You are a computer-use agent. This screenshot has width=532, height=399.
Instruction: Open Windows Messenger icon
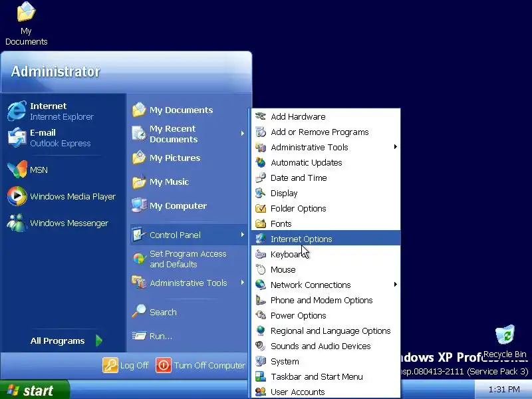click(16, 223)
